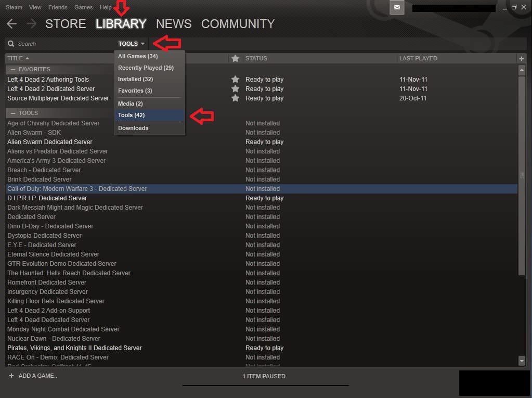532x398 pixels.
Task: Select Aliens vs Predator Dedicated Server
Action: click(x=57, y=151)
